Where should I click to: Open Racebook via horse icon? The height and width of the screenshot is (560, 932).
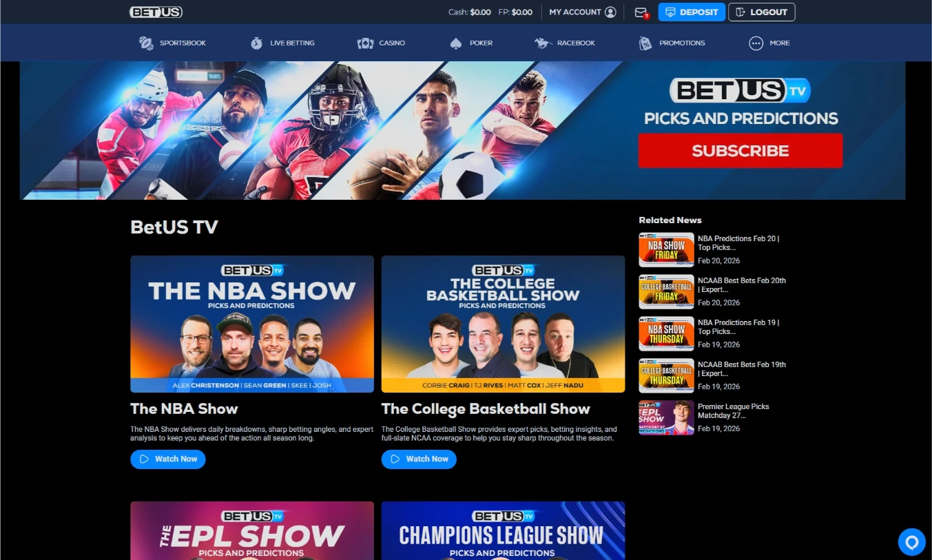(543, 43)
